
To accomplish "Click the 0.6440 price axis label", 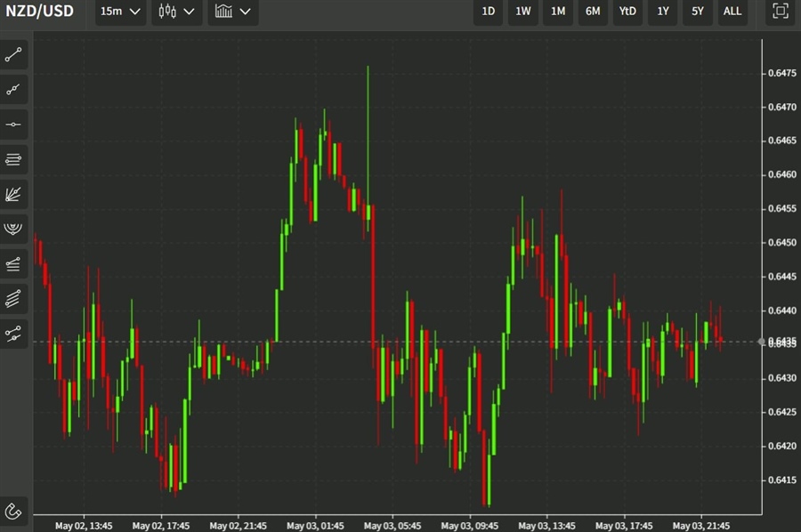I will (x=782, y=310).
